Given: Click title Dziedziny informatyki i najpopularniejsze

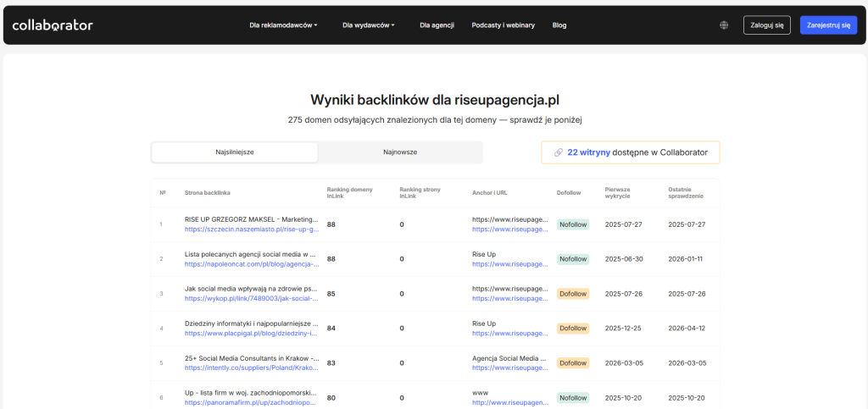Looking at the screenshot, I should (x=252, y=323).
